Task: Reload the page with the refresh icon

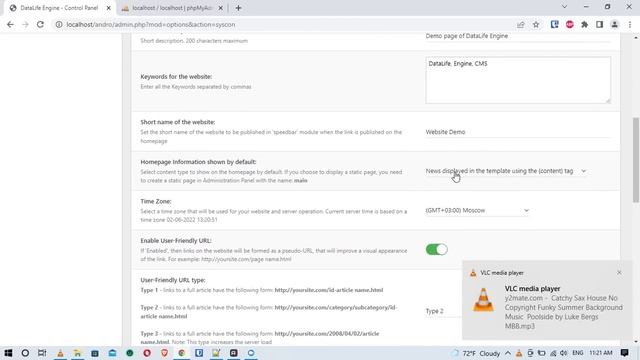Action: (40, 24)
